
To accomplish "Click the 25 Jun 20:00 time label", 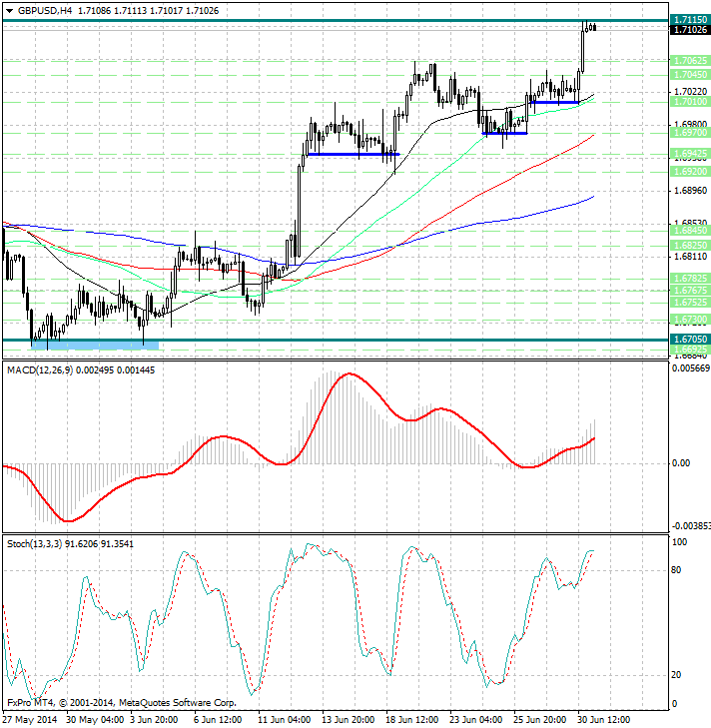I will tap(539, 720).
